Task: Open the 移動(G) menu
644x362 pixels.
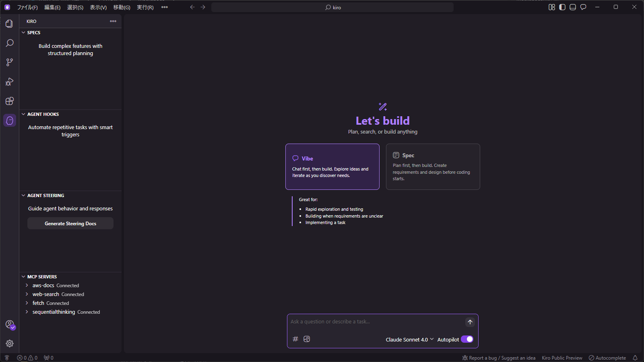Action: pos(122,7)
